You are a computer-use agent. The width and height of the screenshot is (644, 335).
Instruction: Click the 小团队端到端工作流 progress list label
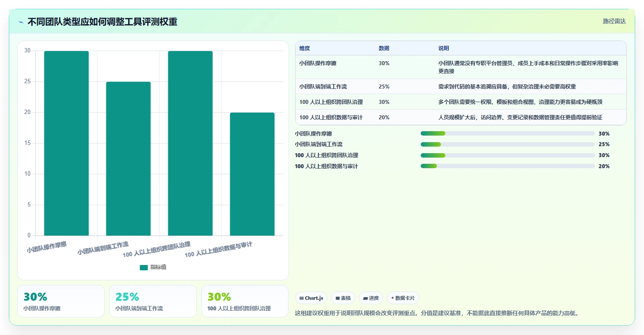[318, 144]
